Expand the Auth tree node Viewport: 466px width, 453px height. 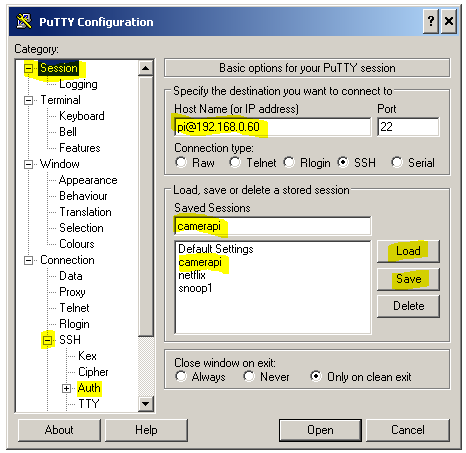[x=66, y=388]
